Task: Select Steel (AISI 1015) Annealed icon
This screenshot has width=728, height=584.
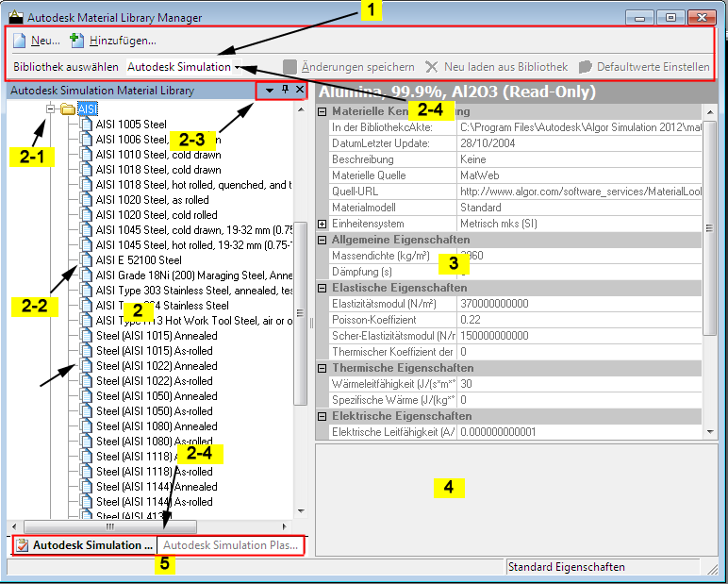Action: (87, 336)
